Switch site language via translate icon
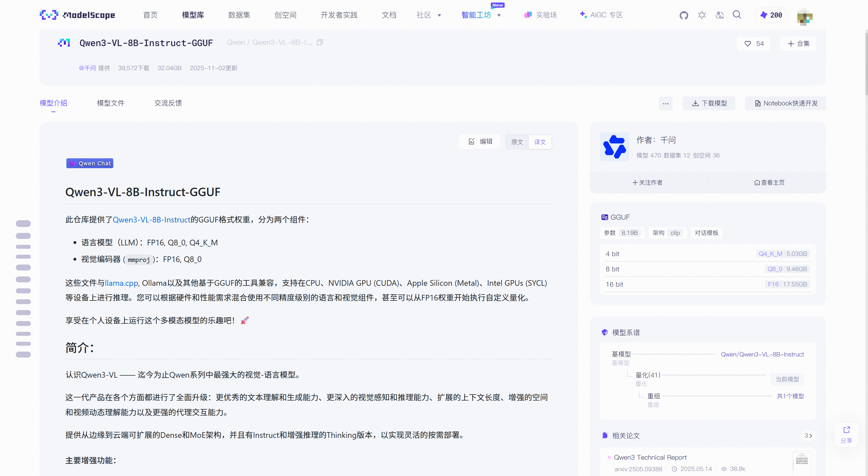868x476 pixels. click(x=720, y=15)
